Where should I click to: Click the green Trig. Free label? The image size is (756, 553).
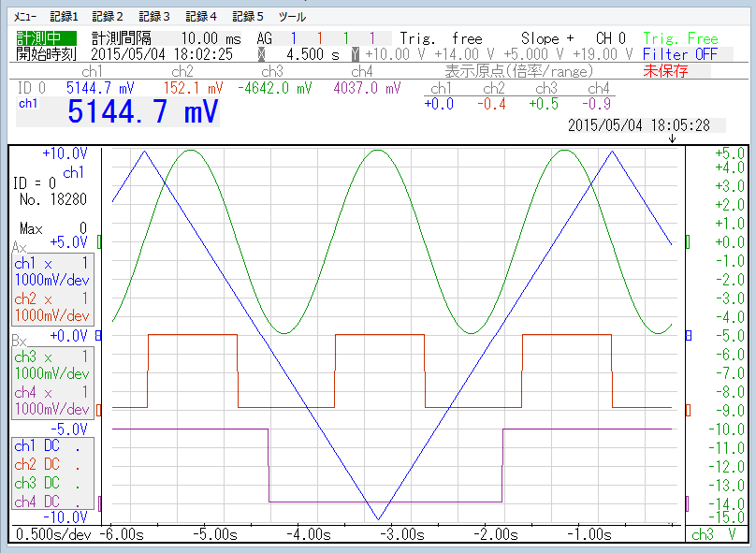coord(680,38)
